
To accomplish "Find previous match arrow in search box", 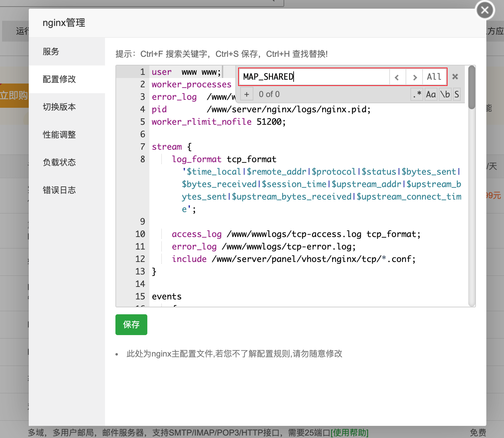I will click(x=397, y=77).
